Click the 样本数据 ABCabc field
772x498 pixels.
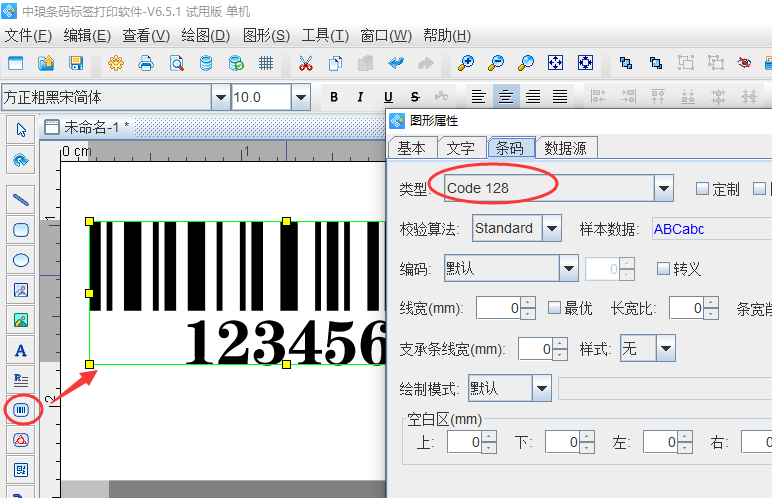pos(711,229)
